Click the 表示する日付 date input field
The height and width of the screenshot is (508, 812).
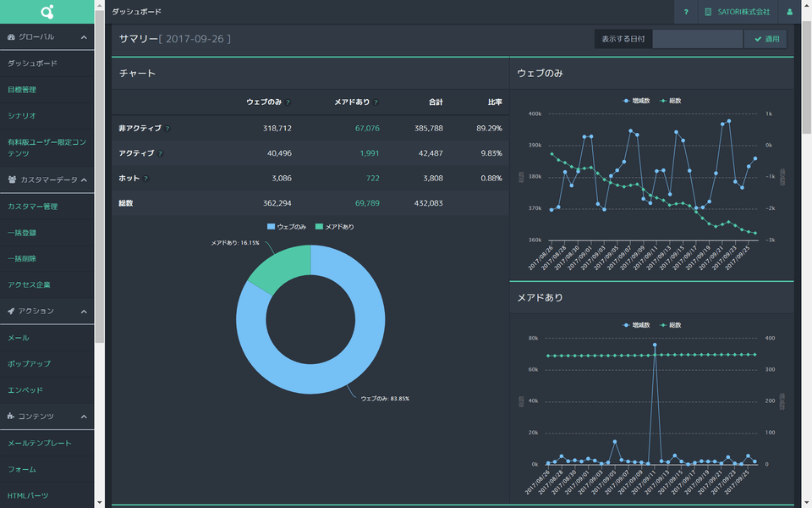coord(698,39)
